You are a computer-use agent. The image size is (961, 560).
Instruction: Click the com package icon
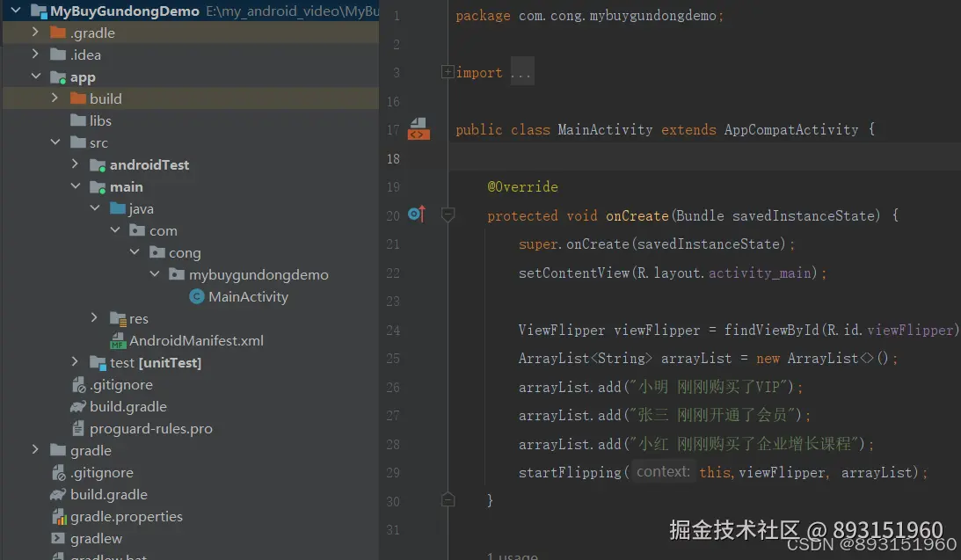pos(137,230)
